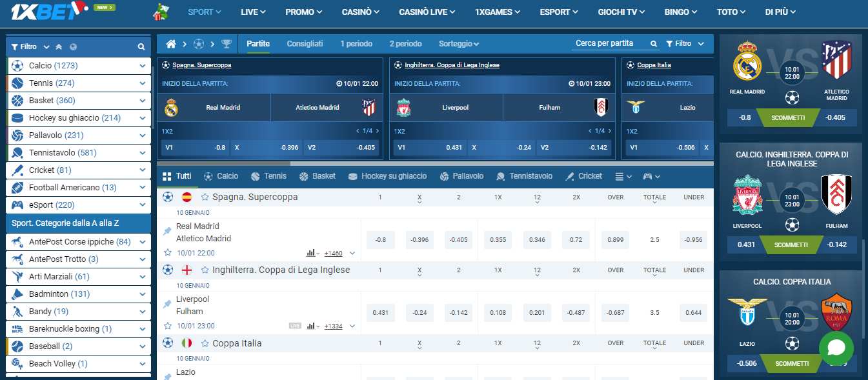The height and width of the screenshot is (380, 868).
Task: Open the live chat bubble button
Action: click(836, 348)
